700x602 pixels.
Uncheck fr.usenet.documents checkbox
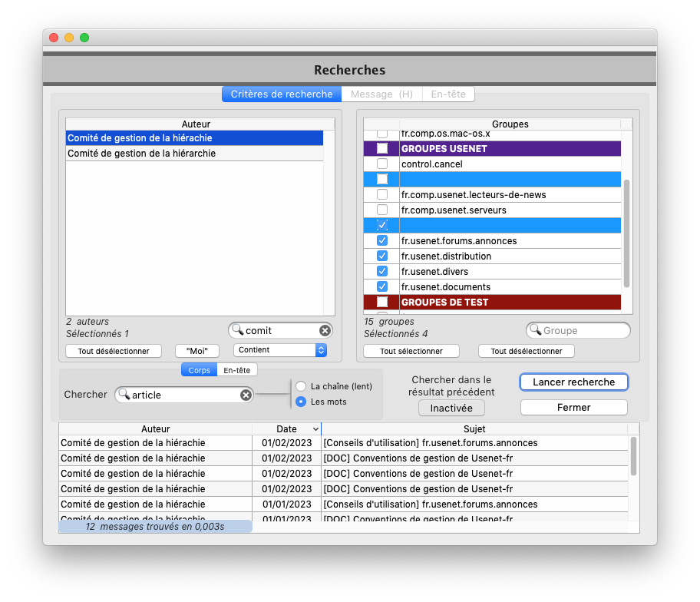[382, 286]
